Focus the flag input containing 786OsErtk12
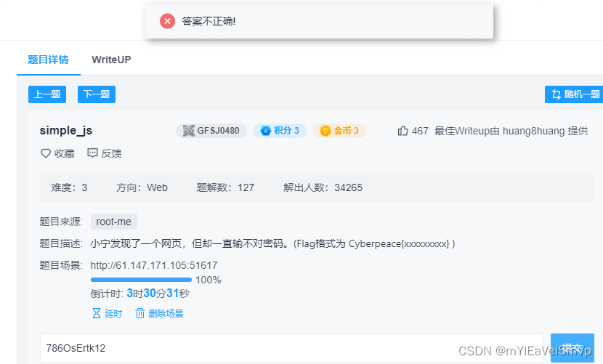 291,348
